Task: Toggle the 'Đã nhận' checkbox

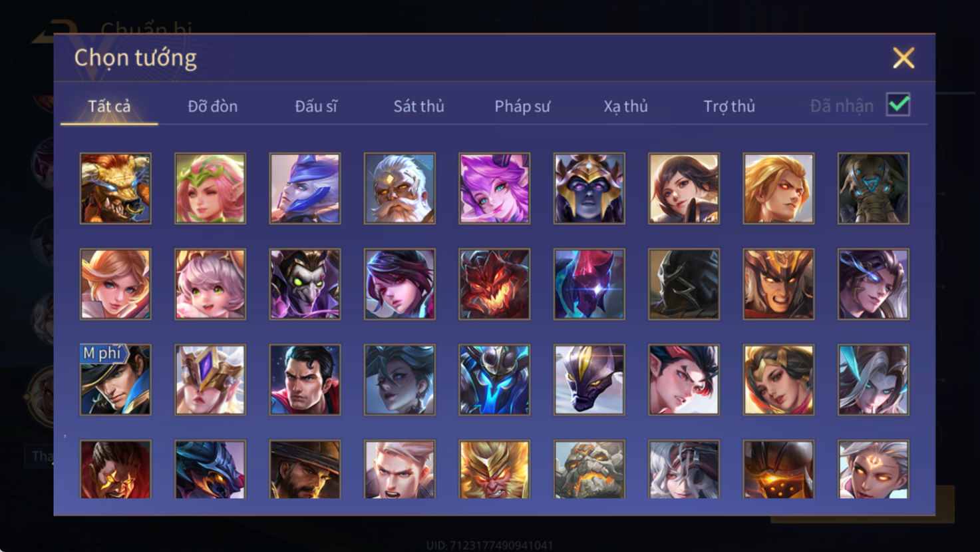Action: click(898, 105)
